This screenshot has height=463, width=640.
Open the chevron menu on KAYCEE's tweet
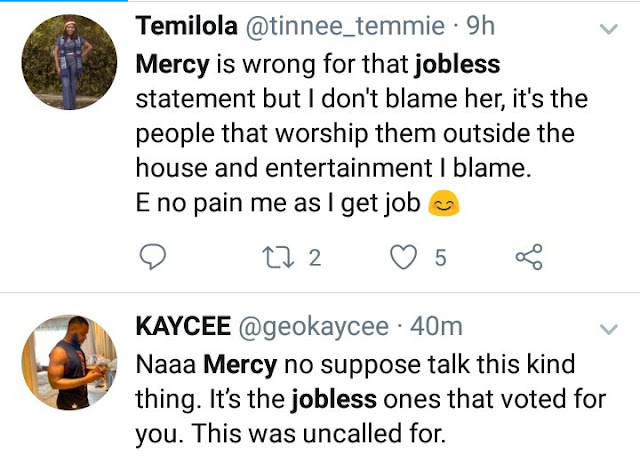(x=609, y=329)
